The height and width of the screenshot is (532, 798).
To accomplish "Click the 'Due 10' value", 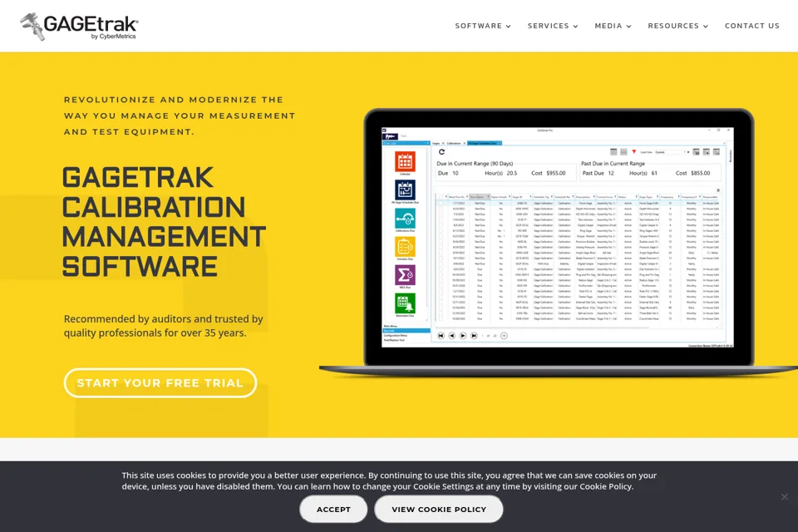I will pyautogui.click(x=448, y=173).
